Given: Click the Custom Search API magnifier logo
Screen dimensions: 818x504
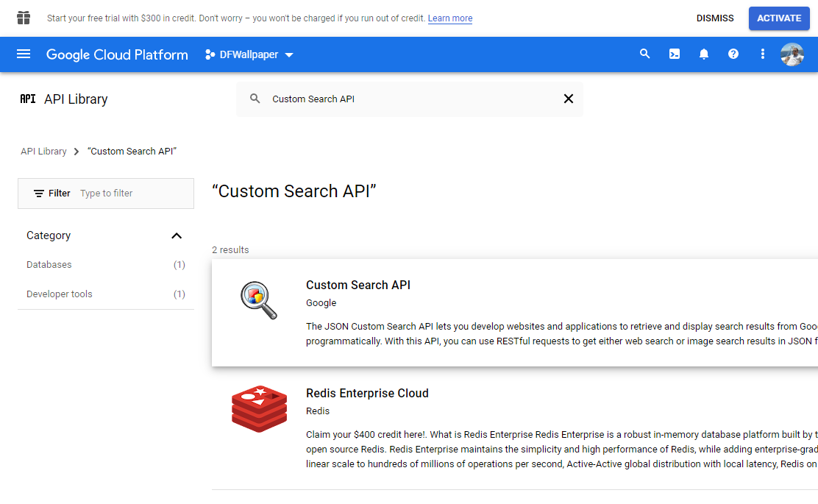Looking at the screenshot, I should (x=259, y=300).
